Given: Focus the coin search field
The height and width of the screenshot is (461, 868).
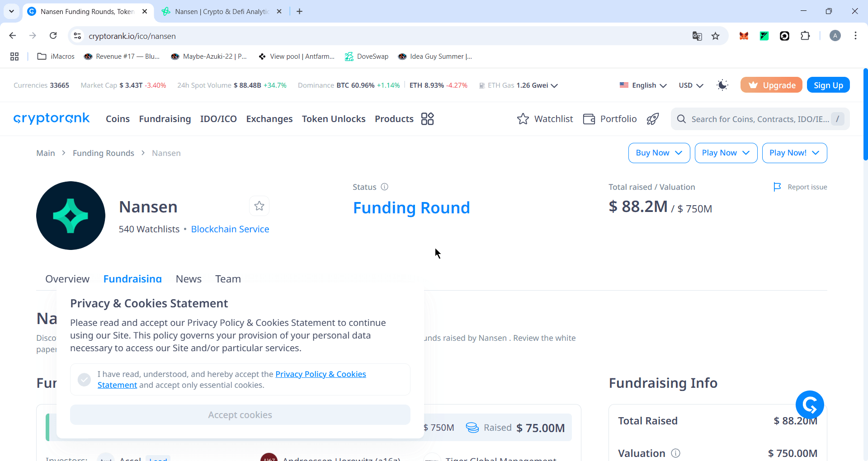Looking at the screenshot, I should click(760, 119).
